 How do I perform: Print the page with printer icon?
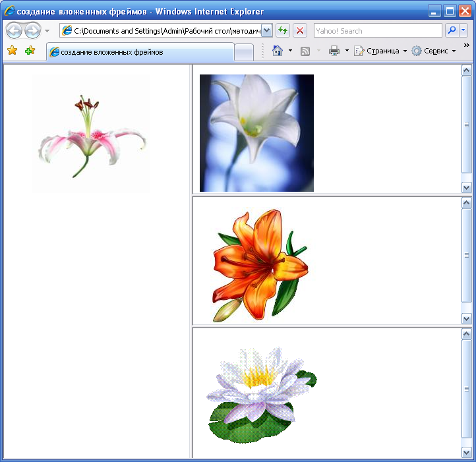tap(334, 51)
